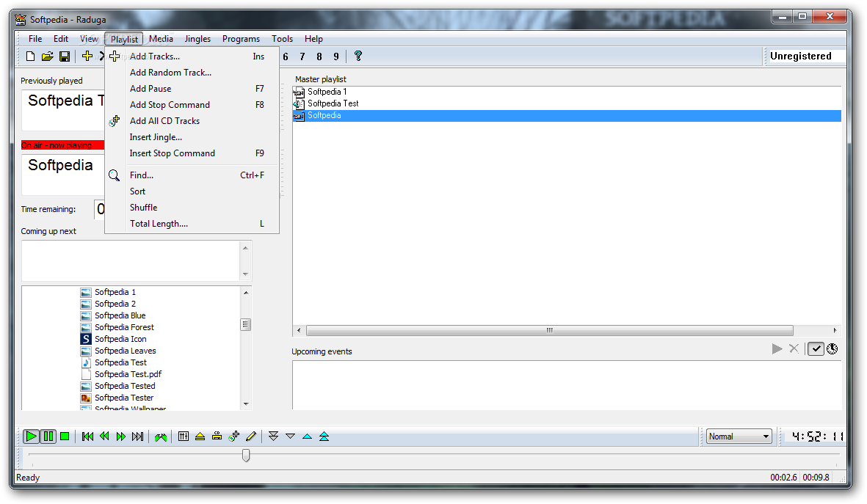Click the yellow eject icon
The height and width of the screenshot is (504, 867).
200,437
